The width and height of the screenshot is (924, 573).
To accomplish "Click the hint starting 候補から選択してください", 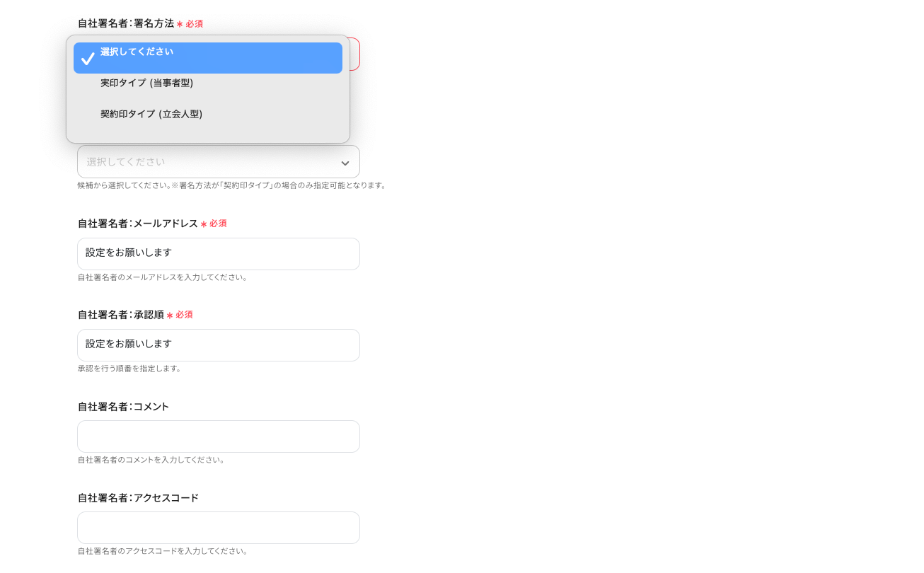I will tap(233, 185).
